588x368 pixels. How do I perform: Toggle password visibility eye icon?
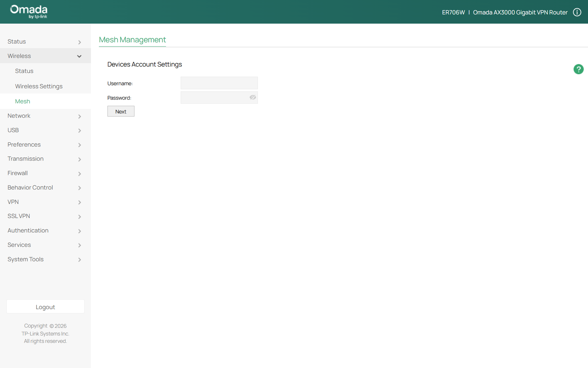click(252, 97)
